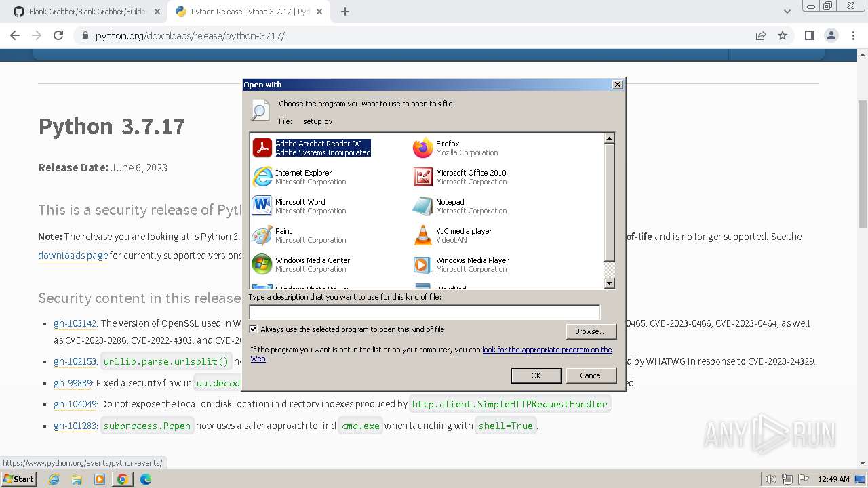Click the browser address bar URL

[x=190, y=35]
